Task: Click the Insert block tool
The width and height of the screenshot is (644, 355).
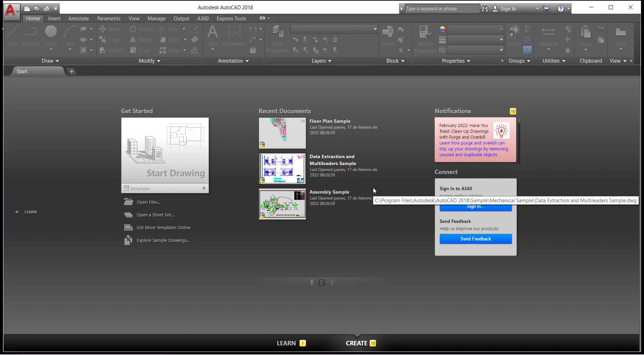Action: coord(388,36)
